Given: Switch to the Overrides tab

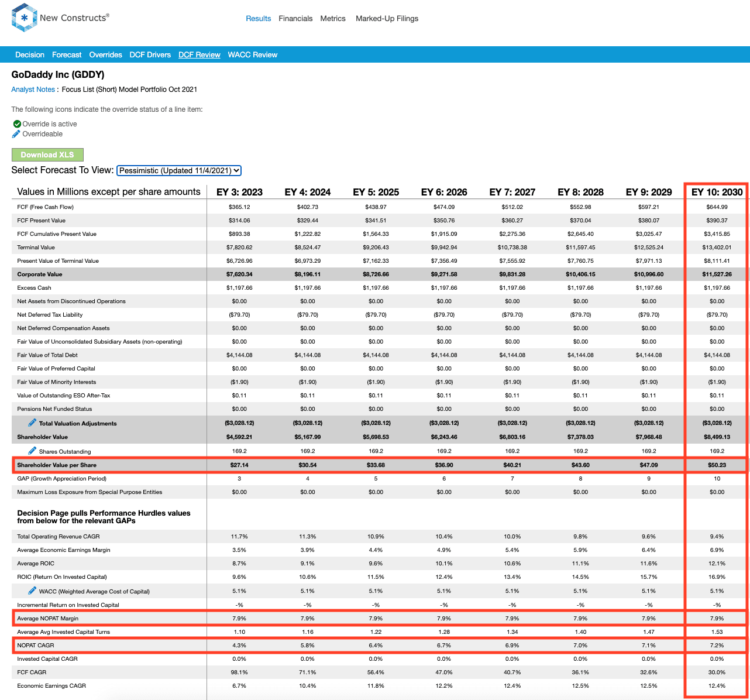Looking at the screenshot, I should 105,55.
